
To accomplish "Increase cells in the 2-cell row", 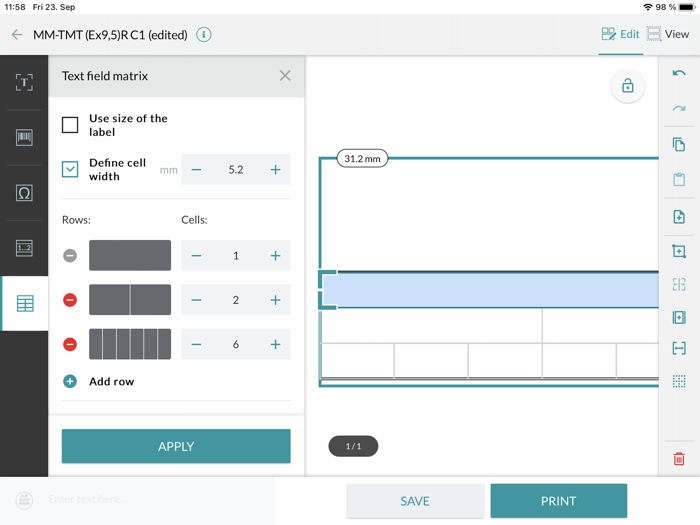I will click(275, 300).
